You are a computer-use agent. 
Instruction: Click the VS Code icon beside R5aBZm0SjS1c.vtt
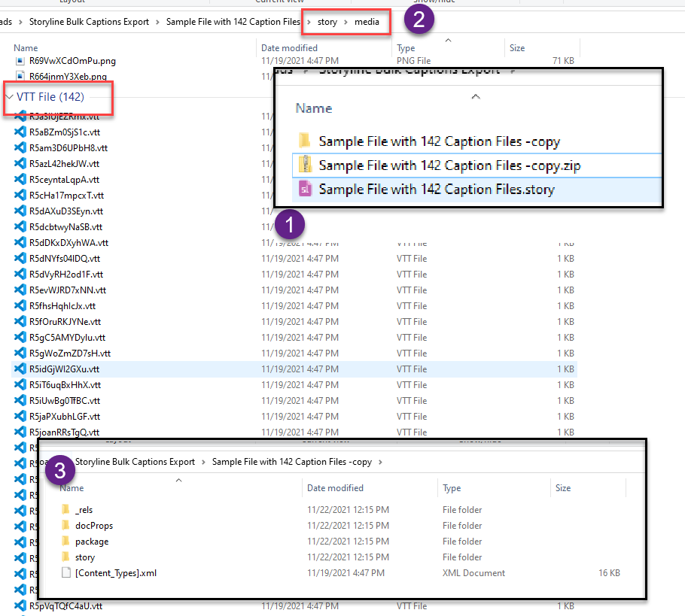click(20, 132)
